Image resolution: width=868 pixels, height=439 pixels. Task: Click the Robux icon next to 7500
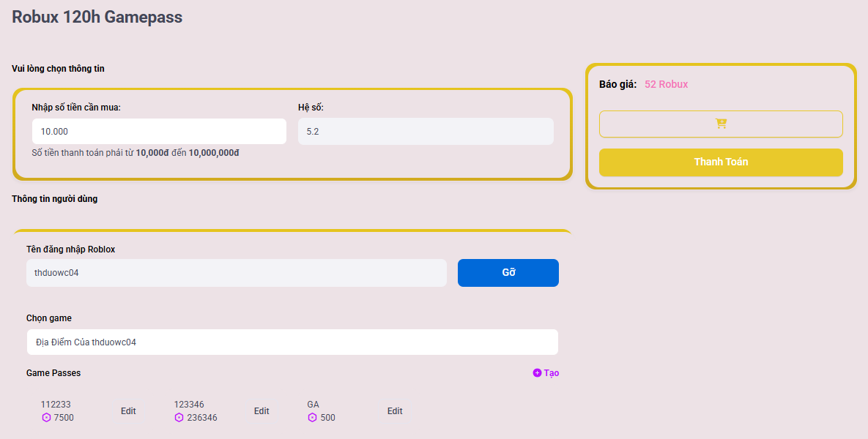tap(46, 418)
